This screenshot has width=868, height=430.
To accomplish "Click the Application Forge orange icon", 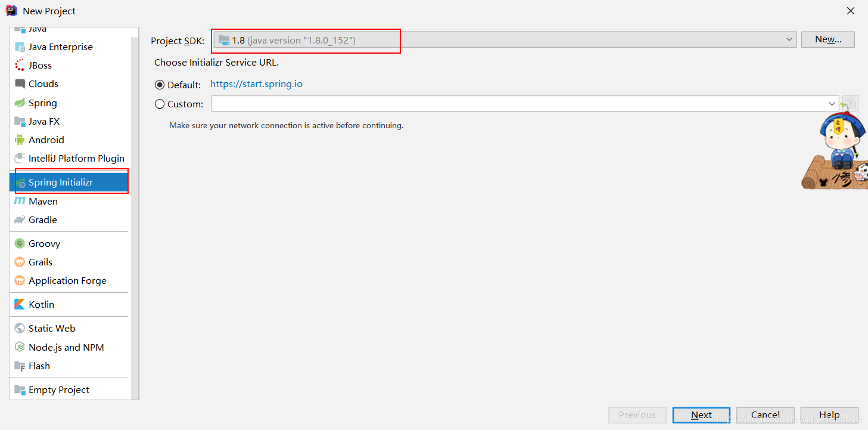I will (x=20, y=281).
